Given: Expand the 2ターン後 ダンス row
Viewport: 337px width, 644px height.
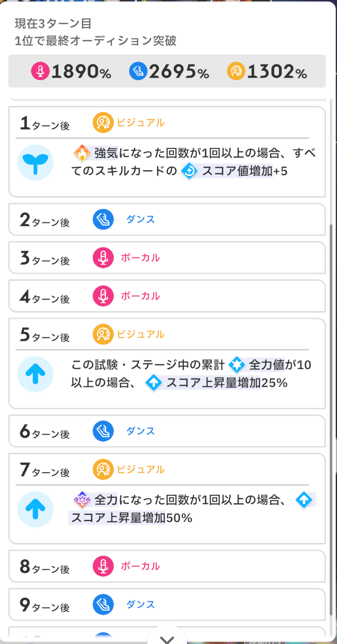Looking at the screenshot, I should pyautogui.click(x=167, y=220).
